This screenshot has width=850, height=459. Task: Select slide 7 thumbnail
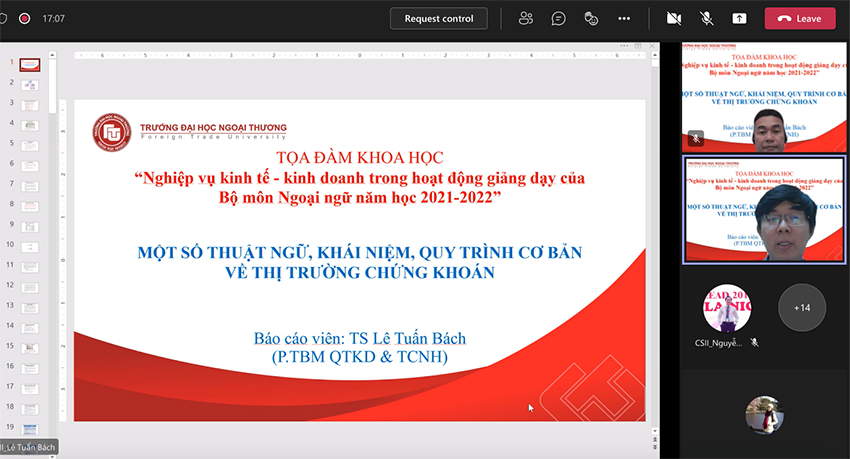click(x=30, y=186)
